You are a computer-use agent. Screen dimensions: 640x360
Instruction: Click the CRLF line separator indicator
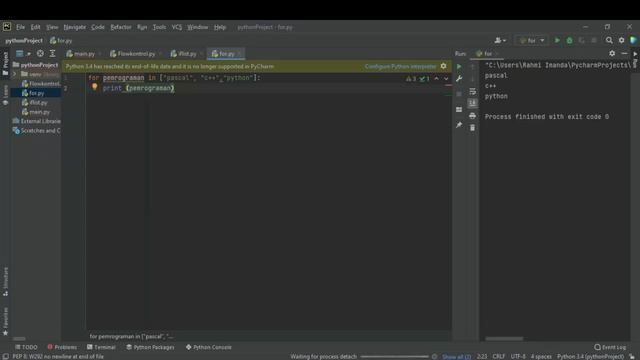[498, 356]
